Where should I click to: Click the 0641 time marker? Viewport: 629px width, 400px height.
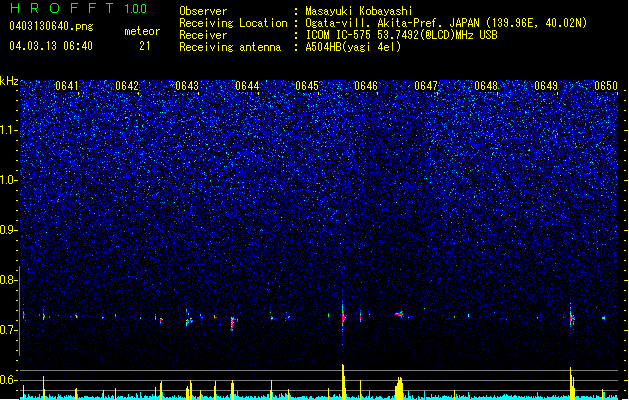coord(67,86)
